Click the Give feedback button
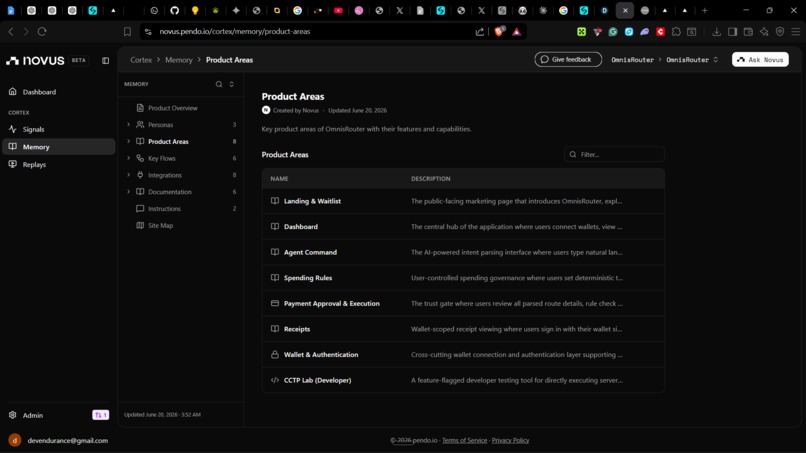This screenshot has width=806, height=453. 568,60
